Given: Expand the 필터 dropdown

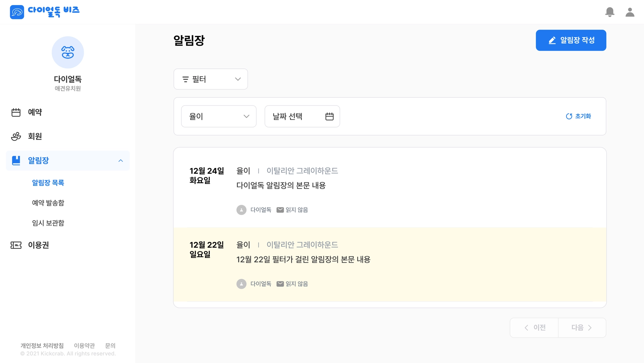Looking at the screenshot, I should pos(211,79).
